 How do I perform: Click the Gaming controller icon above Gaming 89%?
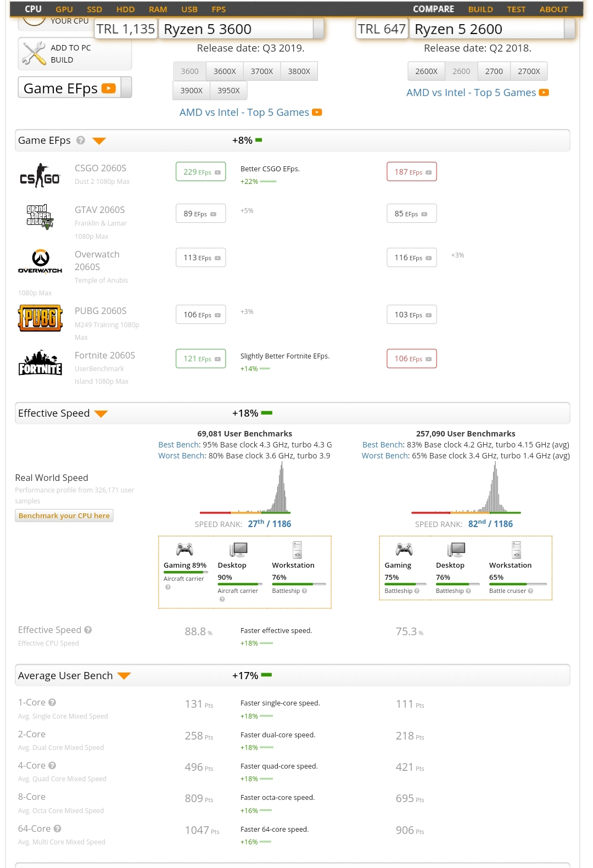click(x=184, y=548)
